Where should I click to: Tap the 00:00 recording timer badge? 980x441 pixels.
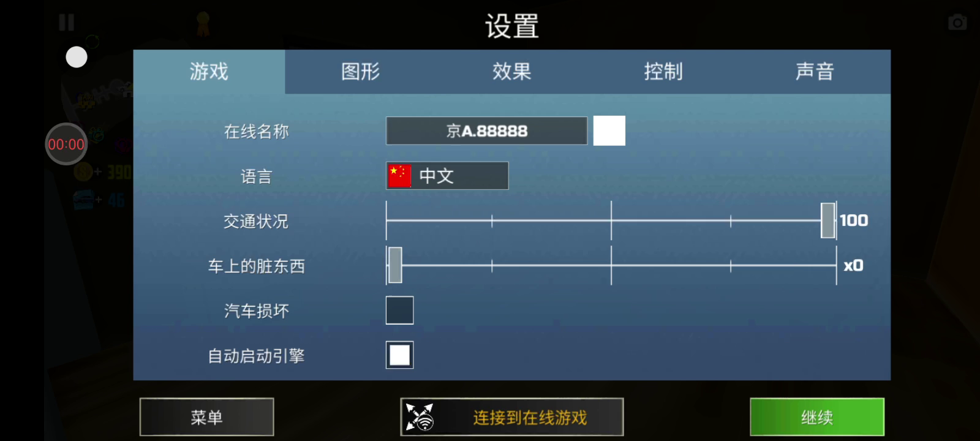click(x=66, y=144)
